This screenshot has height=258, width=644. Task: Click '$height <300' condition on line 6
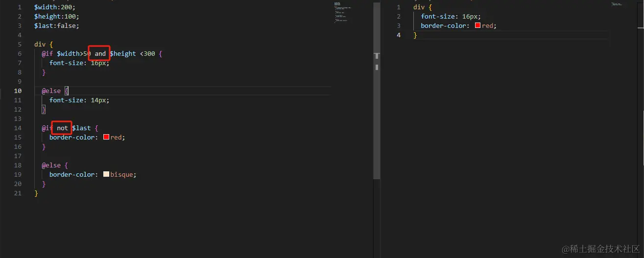point(132,53)
